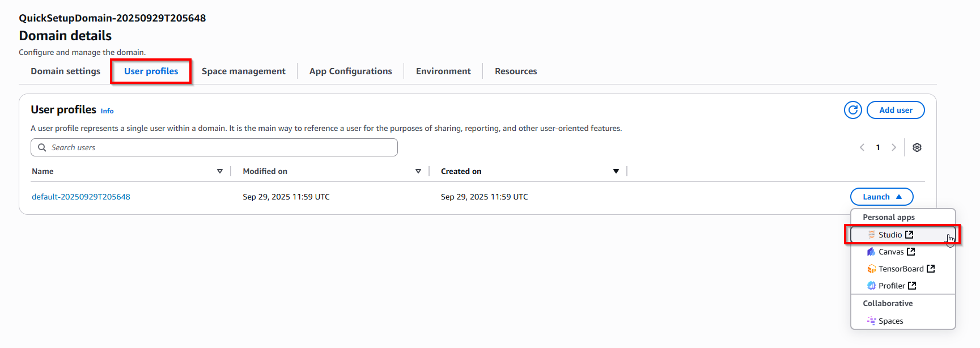Image resolution: width=980 pixels, height=348 pixels.
Task: Launch Studio from the personal apps menu
Action: [x=890, y=235]
